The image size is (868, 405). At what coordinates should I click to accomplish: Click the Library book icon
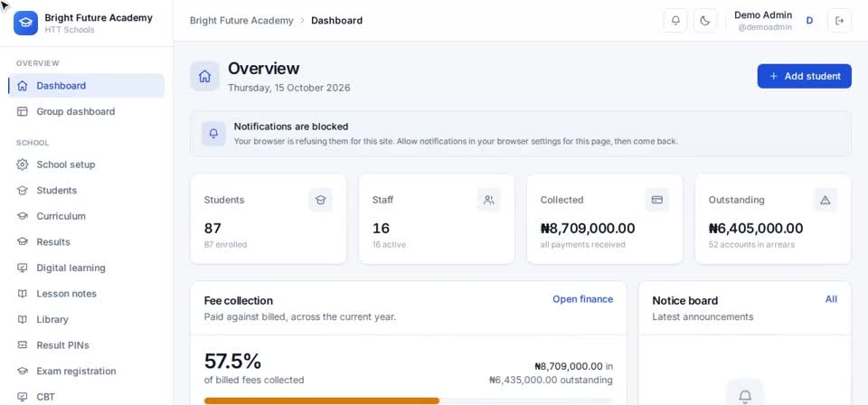point(22,319)
